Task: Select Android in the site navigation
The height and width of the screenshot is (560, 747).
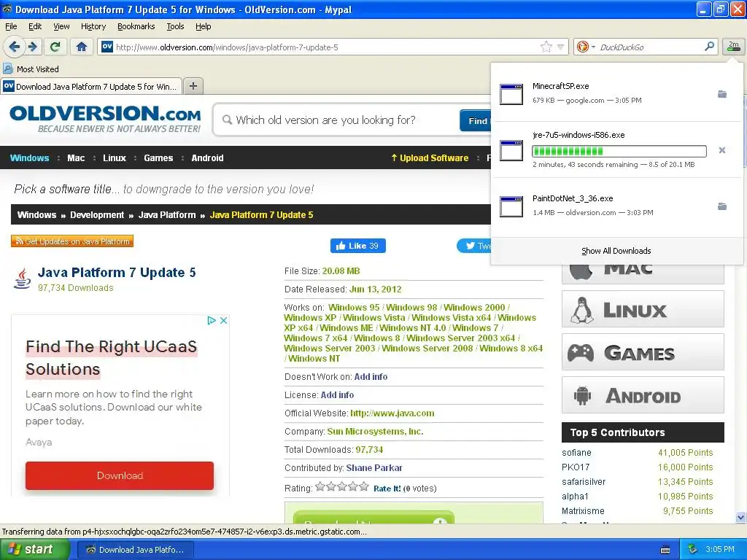Action: click(x=207, y=157)
